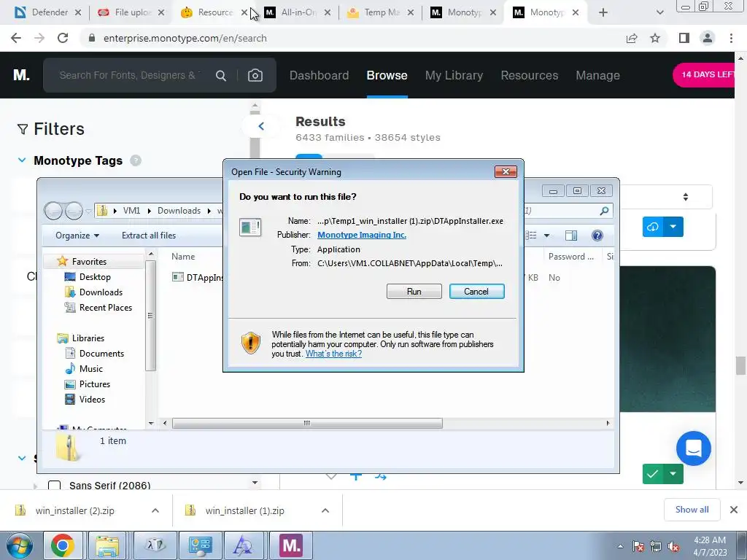Click the 14 DAYS LEFT trial badge
The height and width of the screenshot is (560, 747).
[705, 75]
